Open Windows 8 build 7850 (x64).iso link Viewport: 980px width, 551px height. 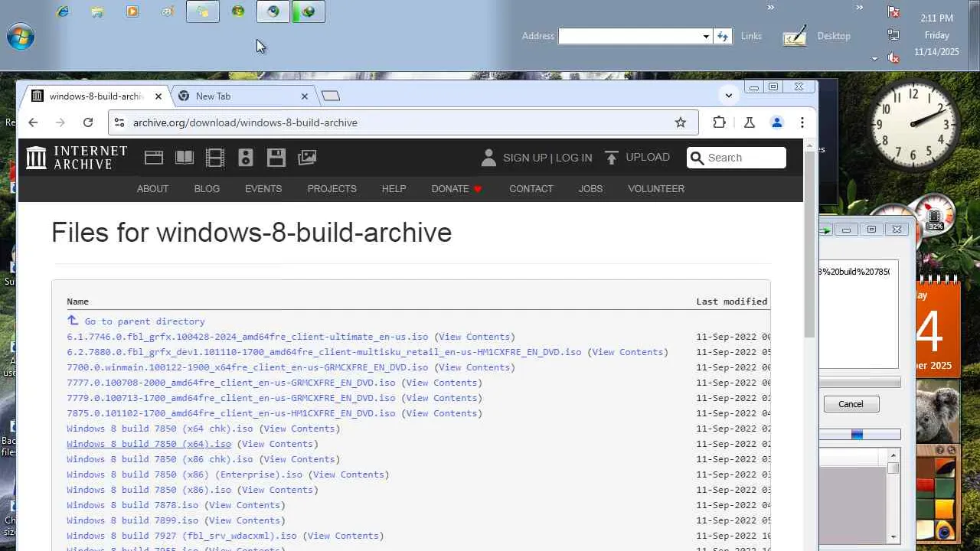pyautogui.click(x=149, y=444)
